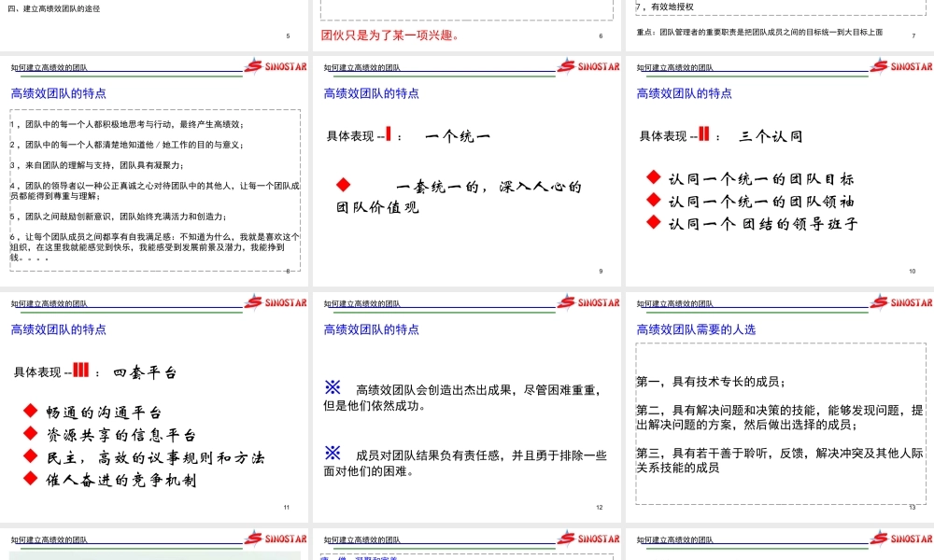Click the red Roman numeral I mark on slide 9
This screenshot has height=560, width=934.
click(389, 133)
